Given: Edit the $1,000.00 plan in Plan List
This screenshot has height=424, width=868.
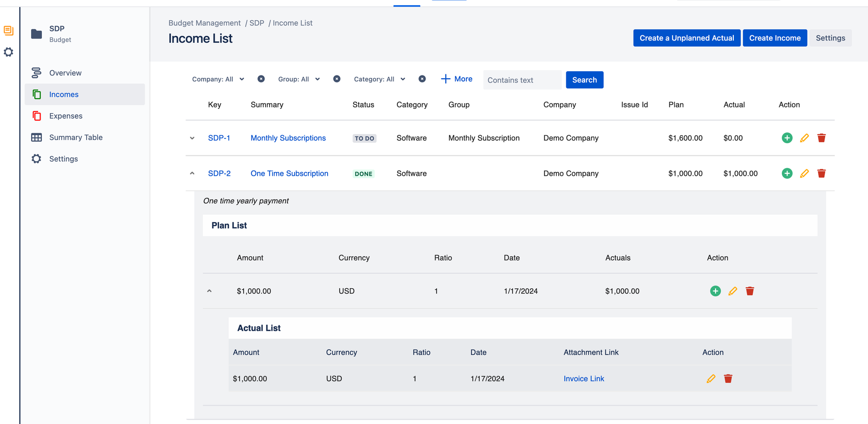Looking at the screenshot, I should point(733,291).
